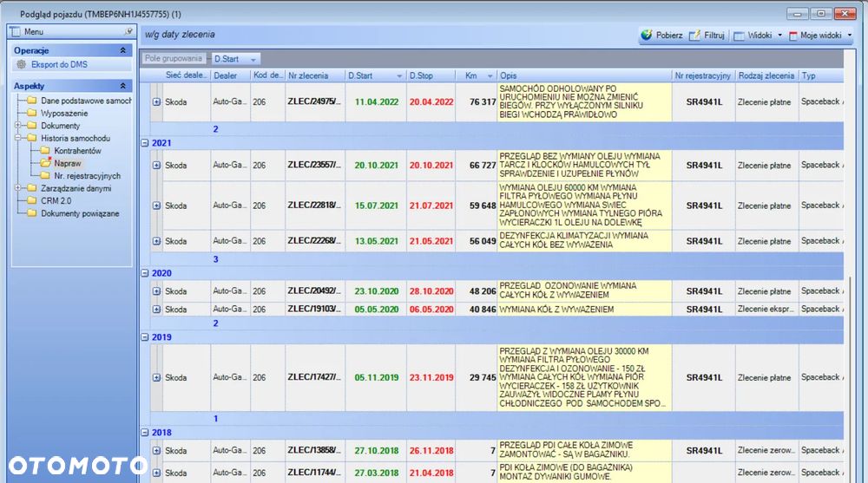Expand row of order dated 13.05.2021
The height and width of the screenshot is (483, 868).
pos(156,241)
